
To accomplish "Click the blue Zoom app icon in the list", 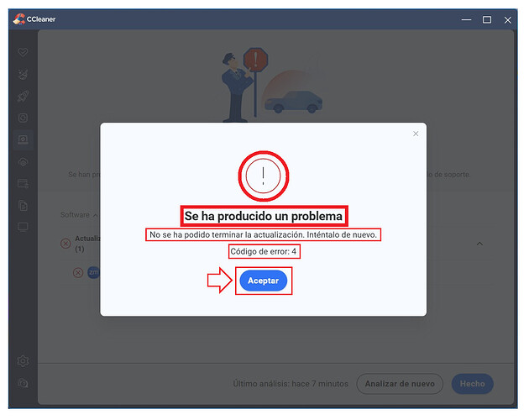I will (x=93, y=272).
